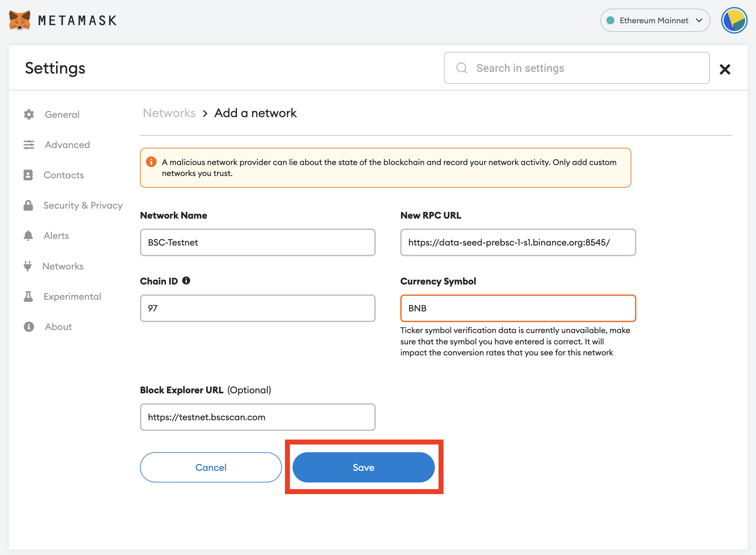Go back via Networks breadcrumb link
756x555 pixels.
point(169,113)
